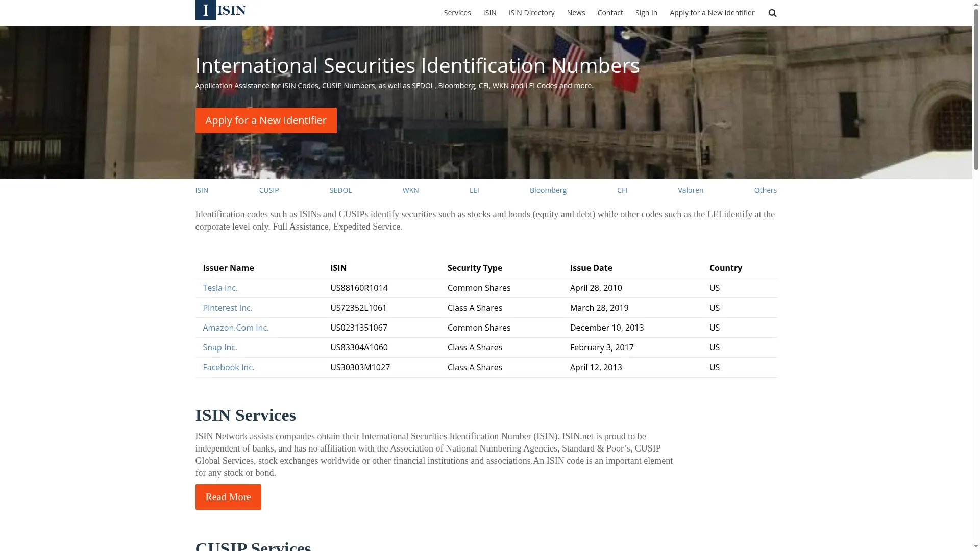Click the Issuer Name column header
The width and height of the screenshot is (980, 551).
(x=228, y=268)
